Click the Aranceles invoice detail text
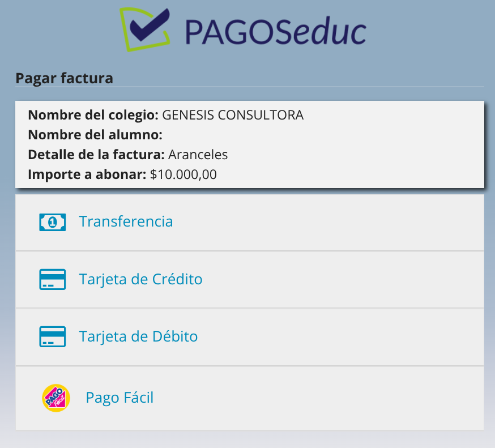 (198, 155)
